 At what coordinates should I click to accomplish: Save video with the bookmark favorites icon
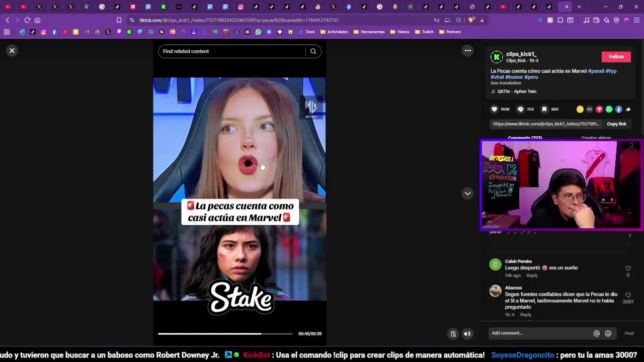click(x=544, y=109)
